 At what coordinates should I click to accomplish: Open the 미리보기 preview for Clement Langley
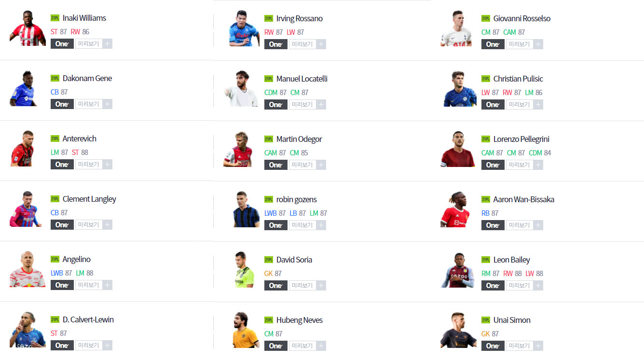tap(89, 224)
